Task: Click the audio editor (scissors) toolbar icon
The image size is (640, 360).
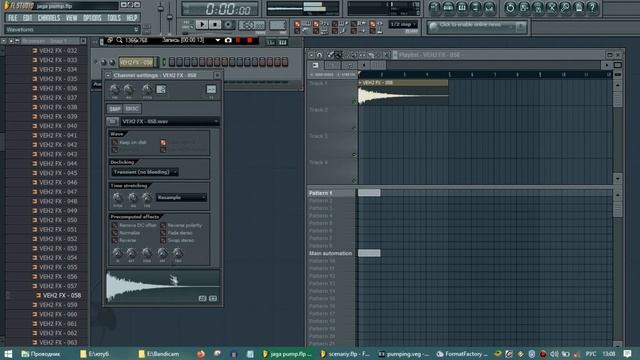Action: click(551, 7)
